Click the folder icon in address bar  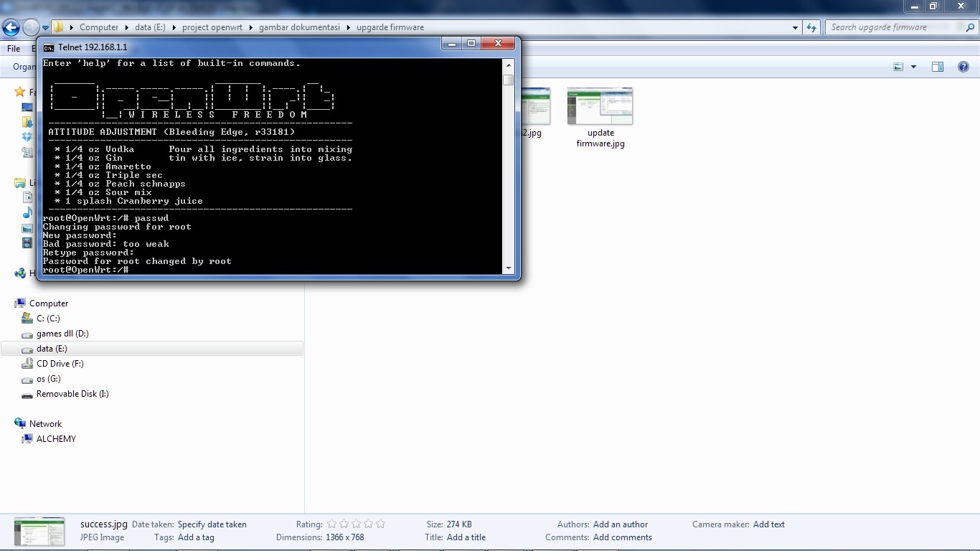point(59,27)
